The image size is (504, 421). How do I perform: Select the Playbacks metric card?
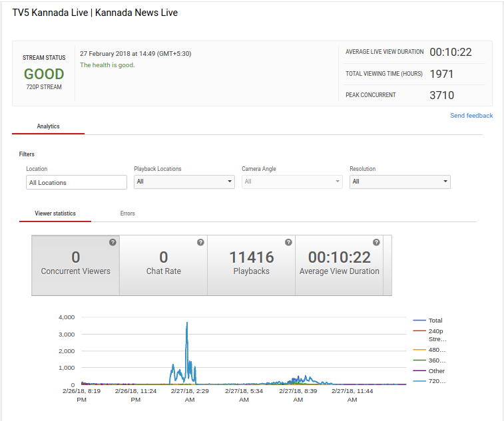[251, 265]
